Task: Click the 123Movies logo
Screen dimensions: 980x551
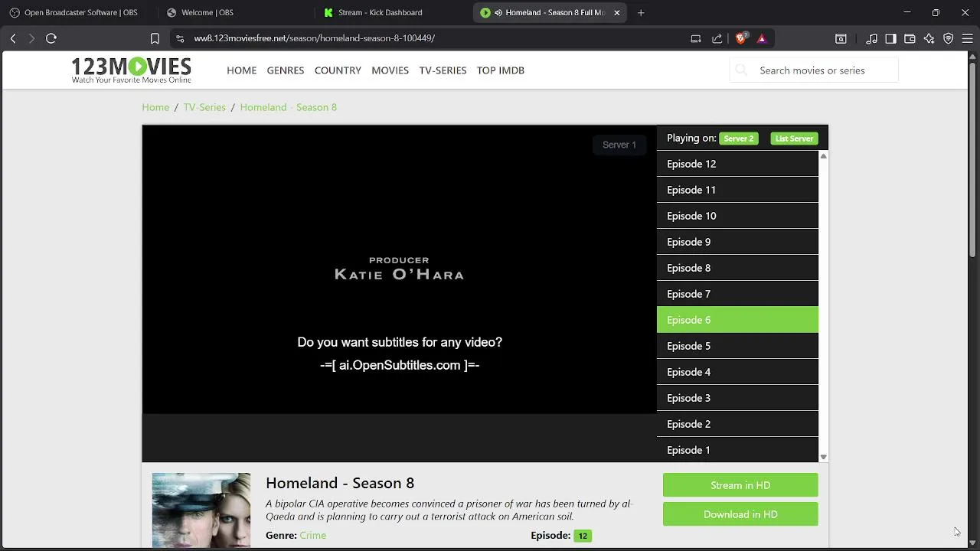Action: 132,70
